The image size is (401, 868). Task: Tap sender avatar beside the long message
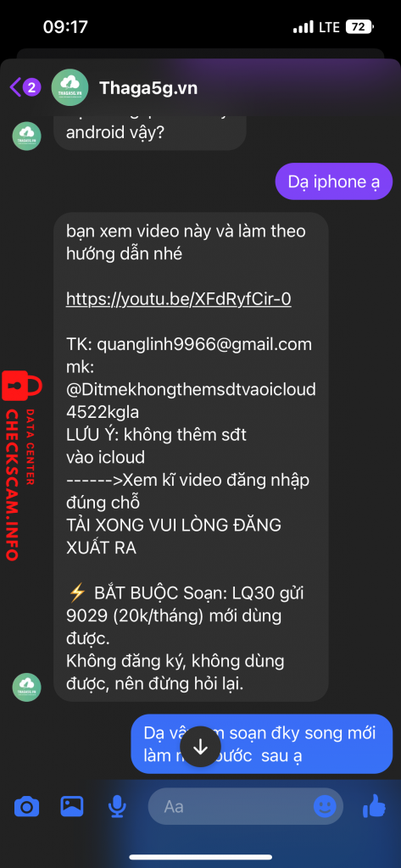(26, 687)
